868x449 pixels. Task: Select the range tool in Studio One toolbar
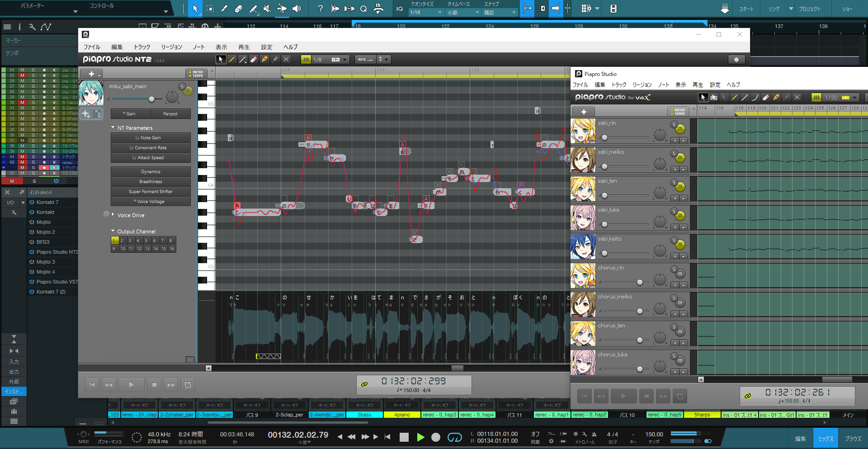click(x=210, y=9)
